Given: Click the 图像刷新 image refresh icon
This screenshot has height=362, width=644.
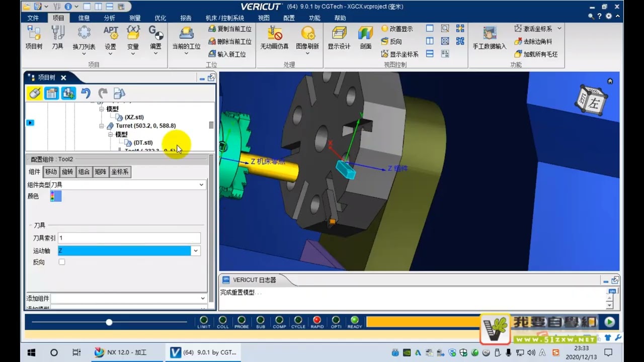Looking at the screenshot, I should (307, 33).
